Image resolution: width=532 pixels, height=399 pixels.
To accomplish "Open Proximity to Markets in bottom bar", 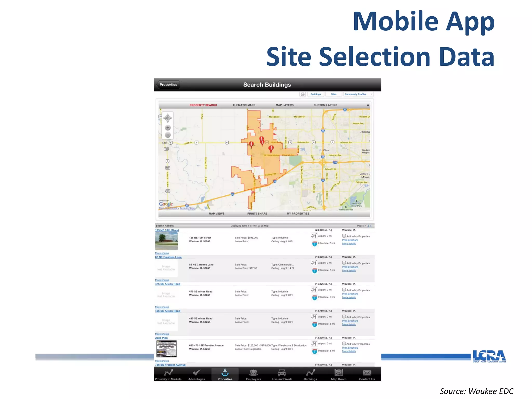I will click(168, 375).
